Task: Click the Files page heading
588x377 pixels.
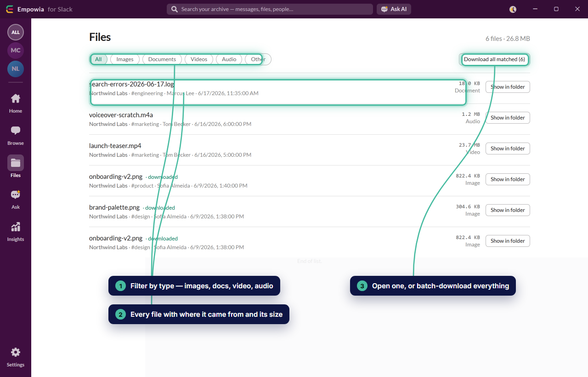Action: click(x=100, y=37)
